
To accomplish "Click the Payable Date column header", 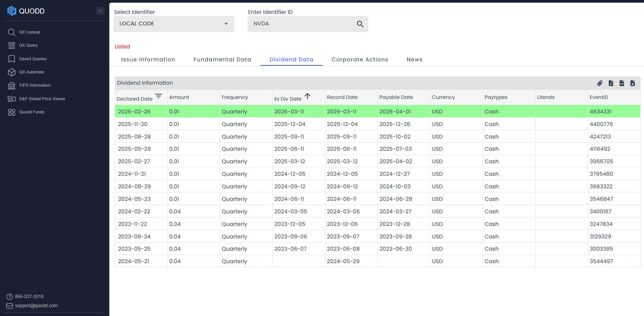I will (x=396, y=97).
